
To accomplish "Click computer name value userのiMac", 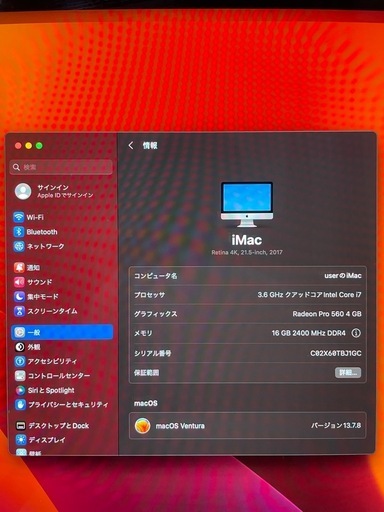I will tap(343, 275).
